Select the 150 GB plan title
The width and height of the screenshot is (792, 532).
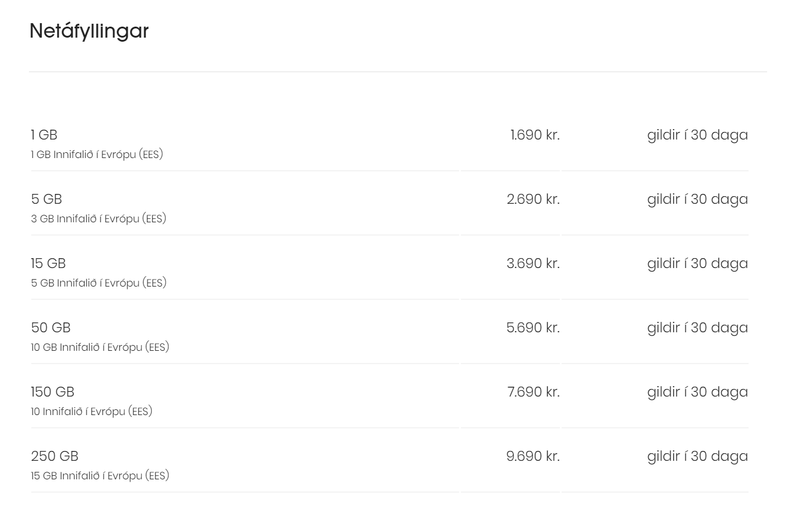pyautogui.click(x=53, y=392)
